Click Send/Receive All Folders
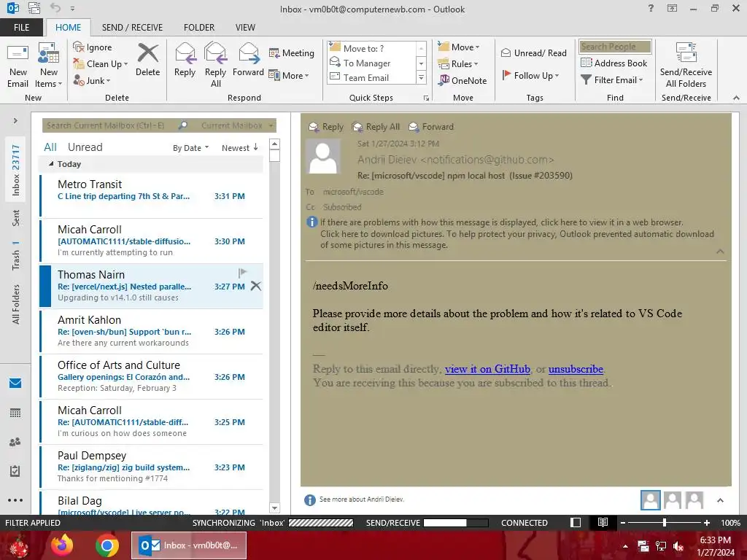Image resolution: width=747 pixels, height=560 pixels. [686, 65]
